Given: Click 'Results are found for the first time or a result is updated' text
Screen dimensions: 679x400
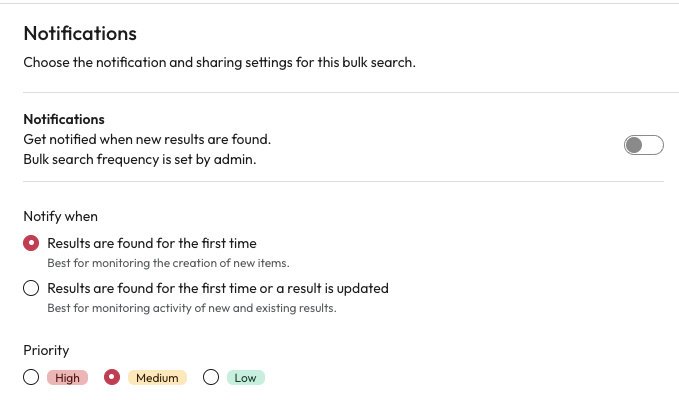Looking at the screenshot, I should [218, 288].
